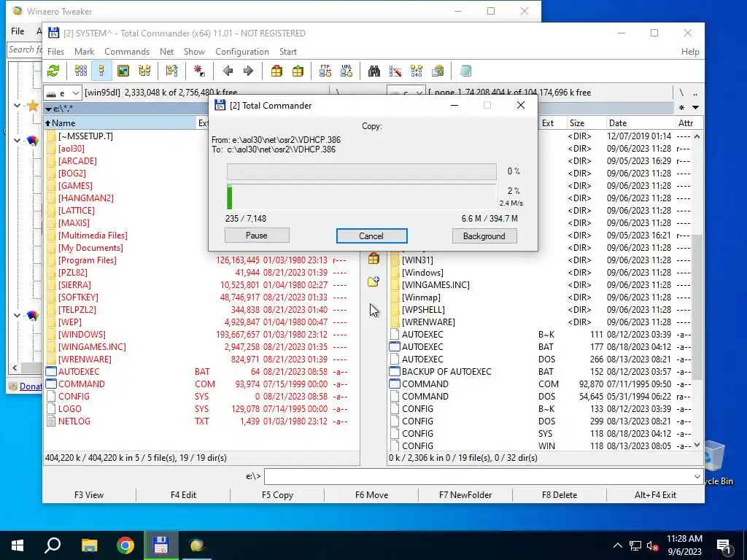Screen dimensions: 747x560
Task: Open the Files menu
Action: (x=55, y=52)
